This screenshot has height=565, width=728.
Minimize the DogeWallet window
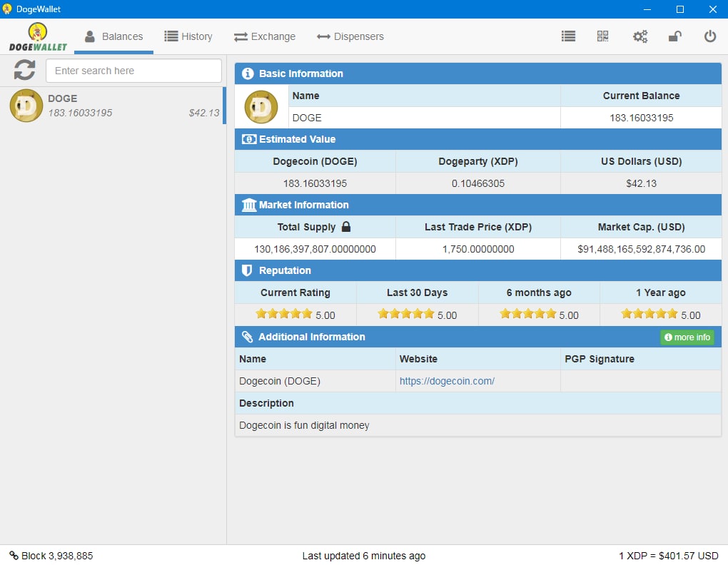point(647,9)
